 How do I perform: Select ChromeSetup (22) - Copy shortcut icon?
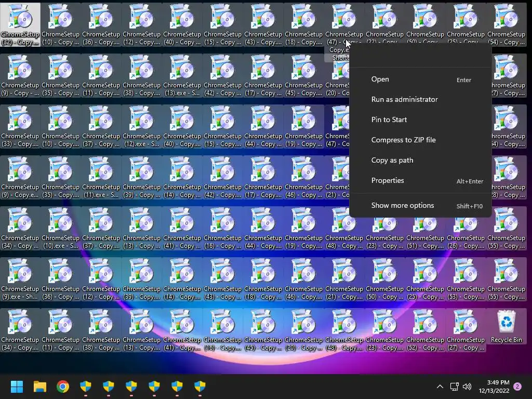384,23
